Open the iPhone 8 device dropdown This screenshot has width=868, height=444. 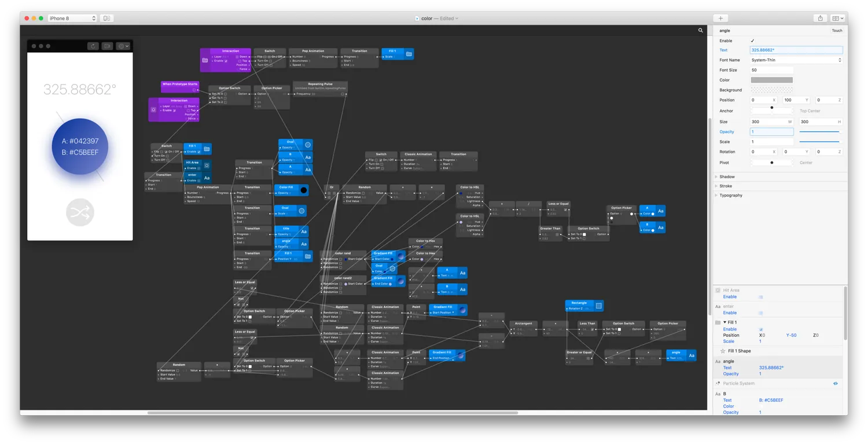(x=72, y=19)
